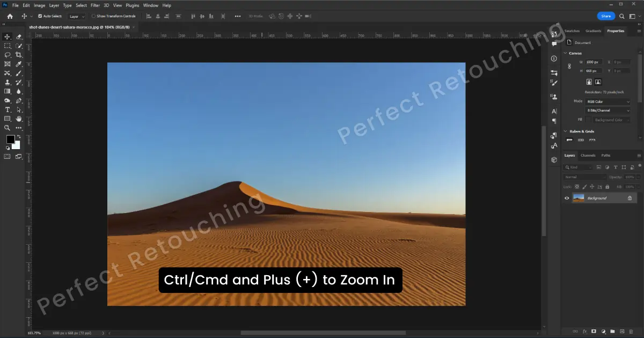
Task: Click the Share button
Action: click(x=606, y=16)
